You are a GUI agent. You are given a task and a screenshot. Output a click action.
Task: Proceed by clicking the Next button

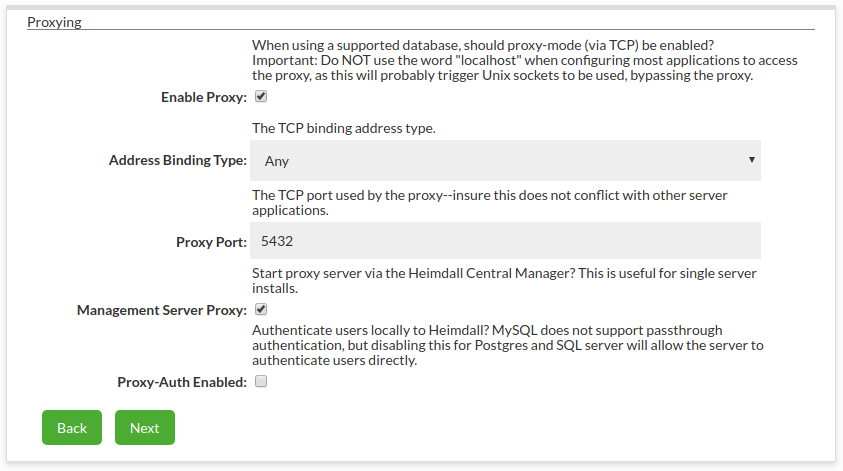pos(144,428)
